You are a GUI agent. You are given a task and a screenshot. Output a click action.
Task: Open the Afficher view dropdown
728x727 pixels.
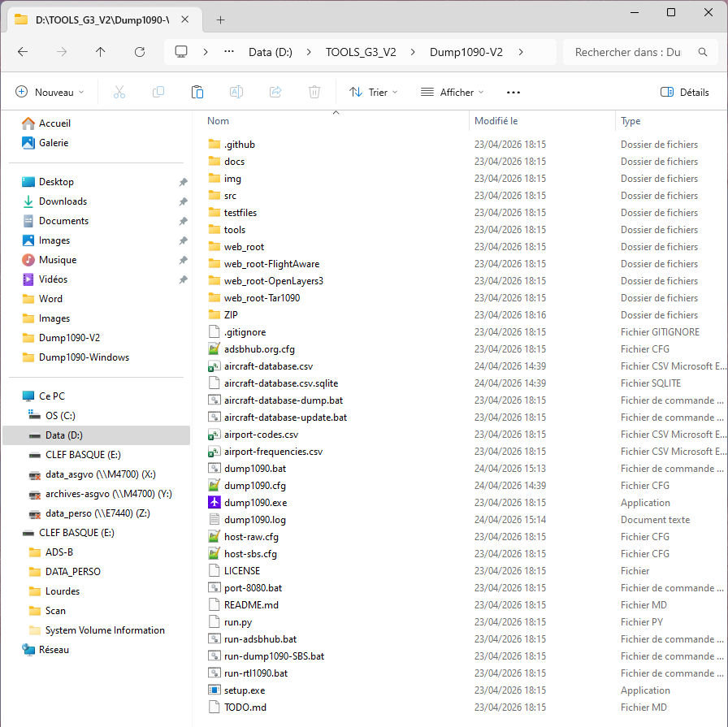click(x=453, y=92)
